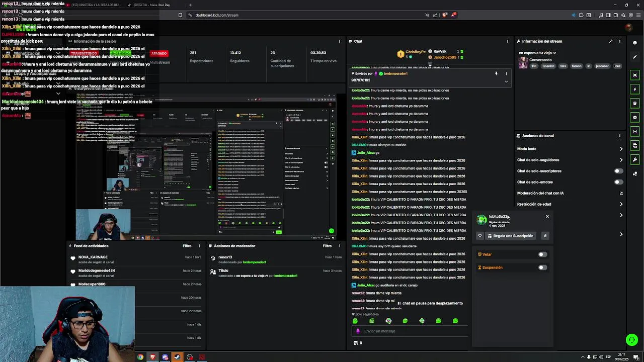Click the lightning bolt icon in the right sidebar

(635, 89)
